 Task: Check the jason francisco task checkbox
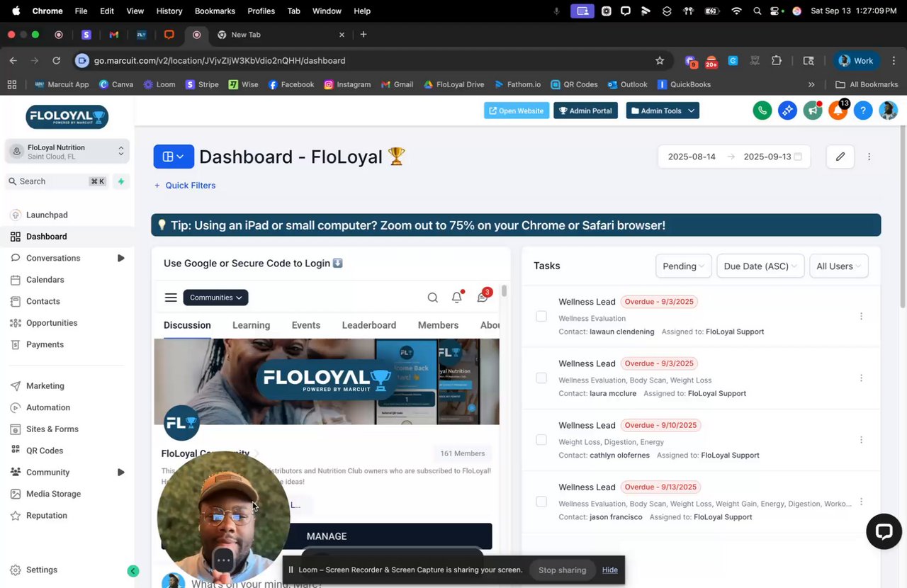(541, 502)
